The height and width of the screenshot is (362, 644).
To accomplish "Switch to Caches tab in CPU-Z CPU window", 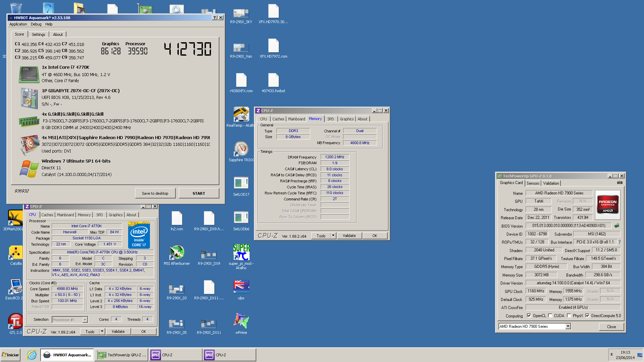I will pos(47,215).
